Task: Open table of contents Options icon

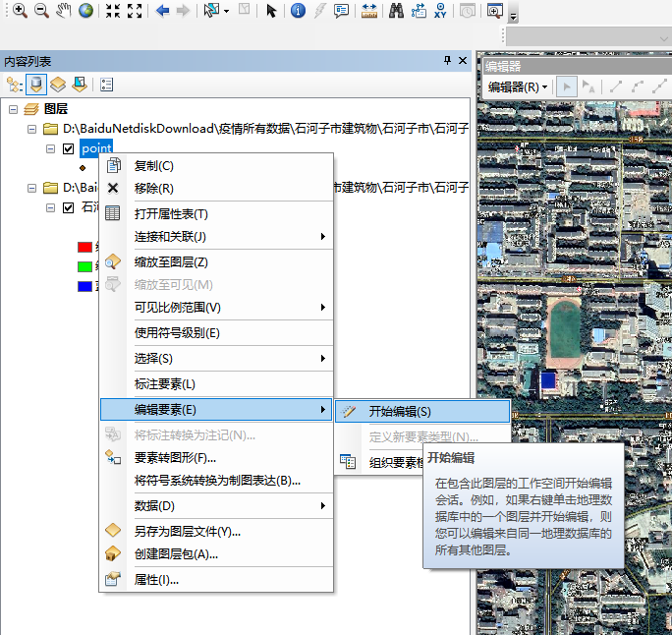Action: click(x=106, y=84)
